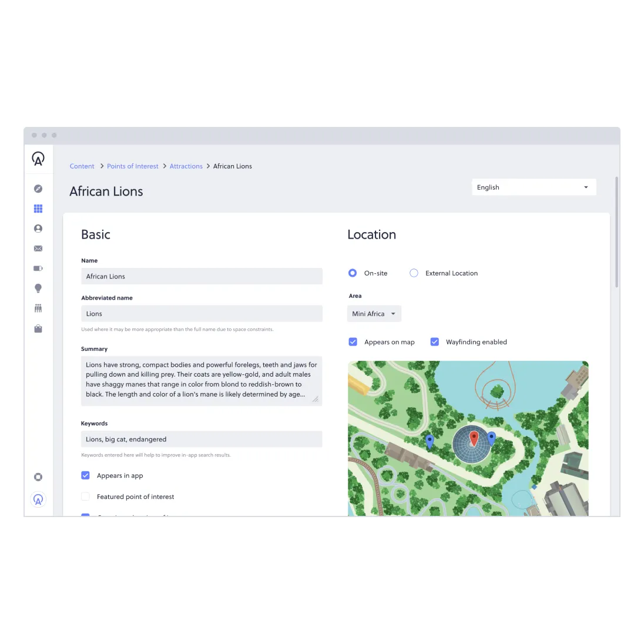The width and height of the screenshot is (644, 644).
Task: Click the app logo at top of sidebar
Action: click(38, 159)
